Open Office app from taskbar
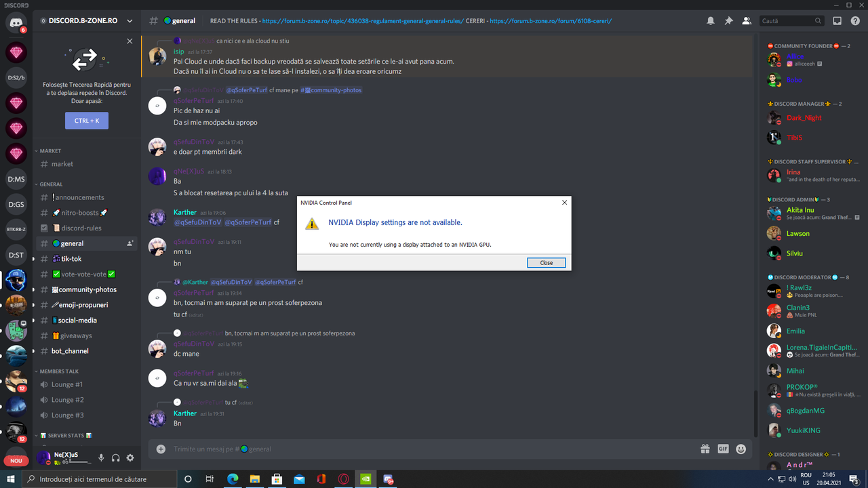The width and height of the screenshot is (868, 488). coord(321,479)
